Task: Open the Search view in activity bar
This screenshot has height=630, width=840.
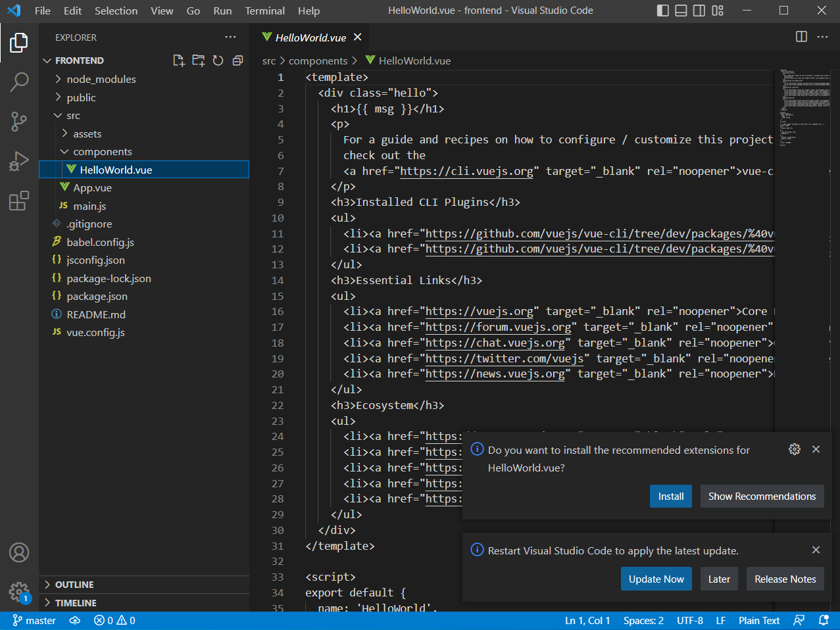Action: pyautogui.click(x=19, y=82)
